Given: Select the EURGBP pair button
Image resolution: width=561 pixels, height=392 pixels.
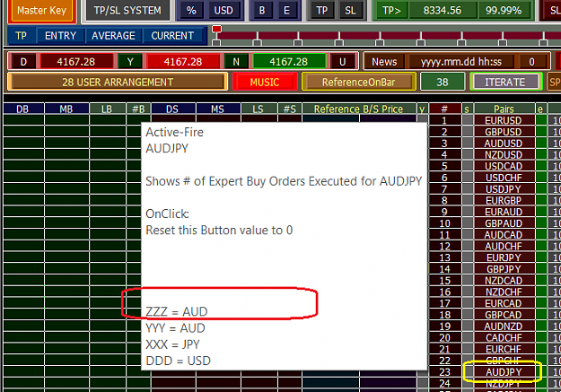Looking at the screenshot, I should click(x=504, y=200).
